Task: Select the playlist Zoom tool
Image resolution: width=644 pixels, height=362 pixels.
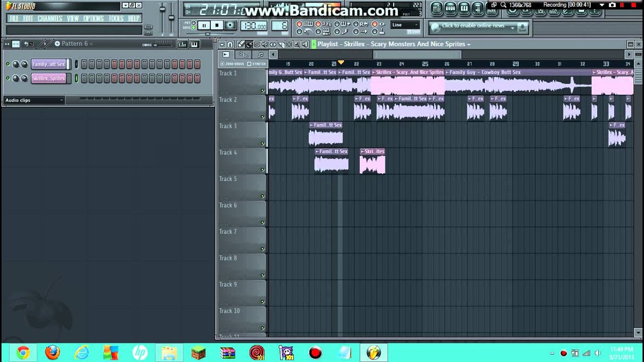Action: [x=297, y=44]
